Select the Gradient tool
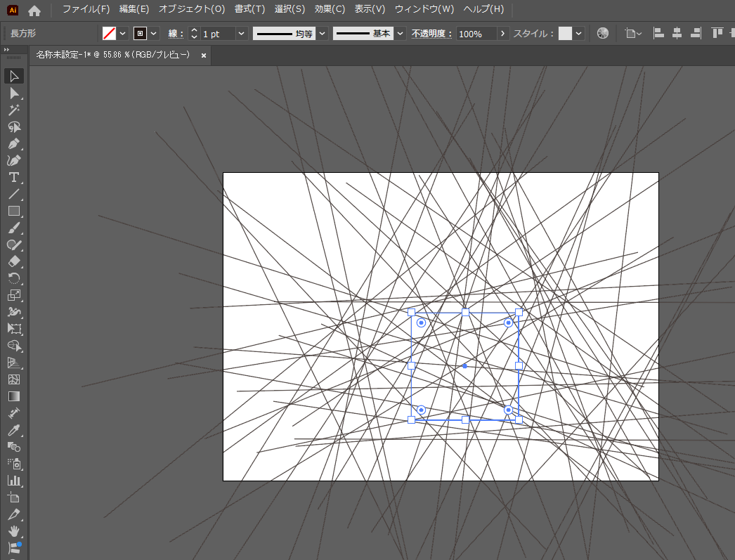This screenshot has width=735, height=560. click(x=13, y=396)
